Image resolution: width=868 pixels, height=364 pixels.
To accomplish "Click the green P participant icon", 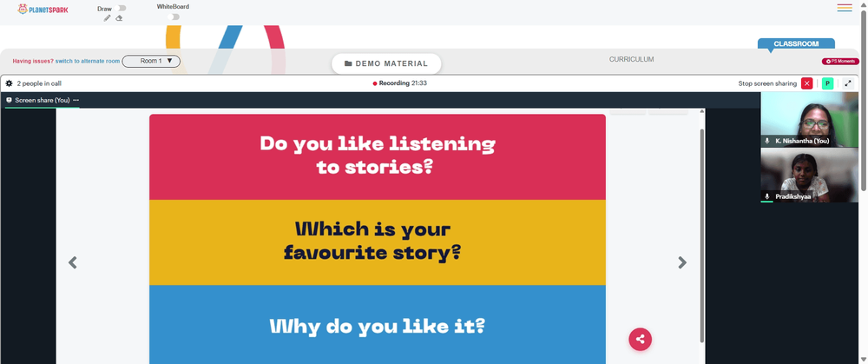I will point(827,83).
